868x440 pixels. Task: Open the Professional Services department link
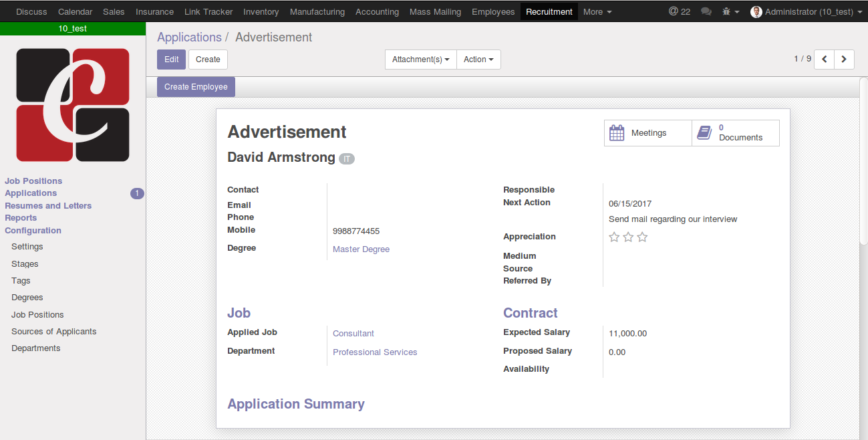tap(375, 352)
